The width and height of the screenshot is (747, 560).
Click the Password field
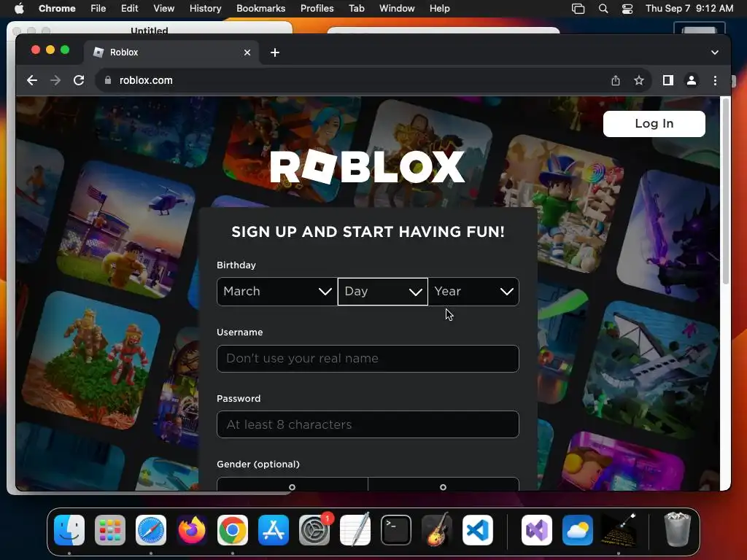(x=368, y=424)
